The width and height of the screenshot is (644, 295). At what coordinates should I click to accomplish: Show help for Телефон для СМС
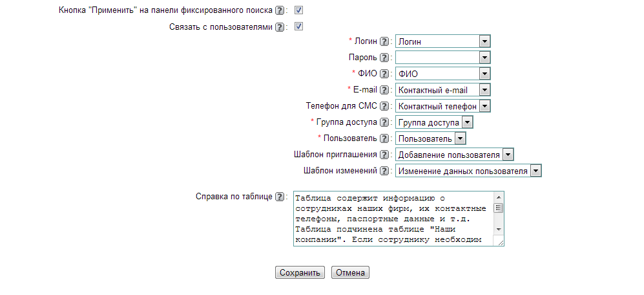pos(384,106)
